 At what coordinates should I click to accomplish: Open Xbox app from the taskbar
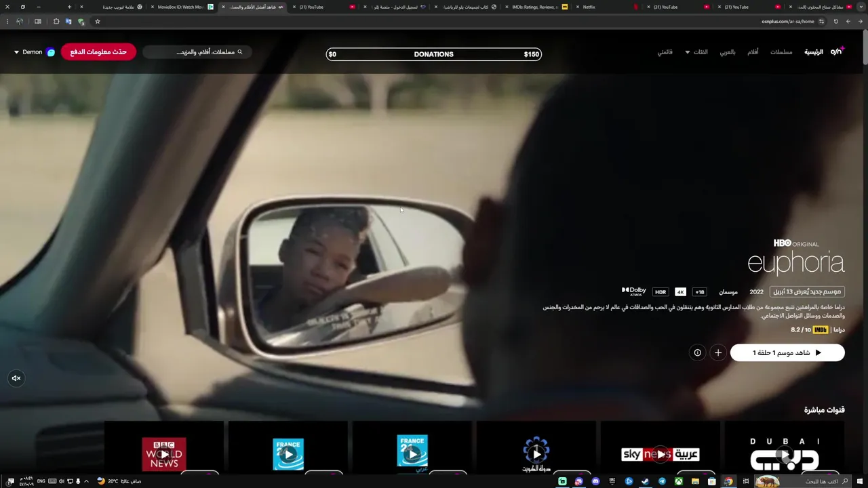pyautogui.click(x=679, y=481)
